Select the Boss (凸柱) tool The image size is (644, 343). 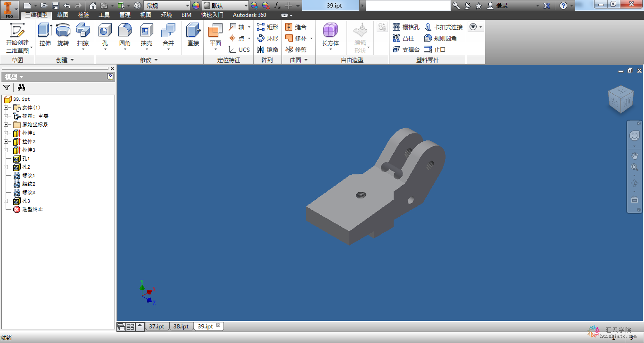click(404, 38)
